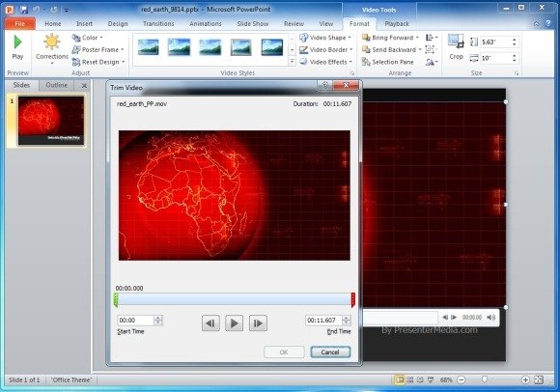Switch to Normal view in status bar
Image resolution: width=560 pixels, height=392 pixels.
(400, 379)
